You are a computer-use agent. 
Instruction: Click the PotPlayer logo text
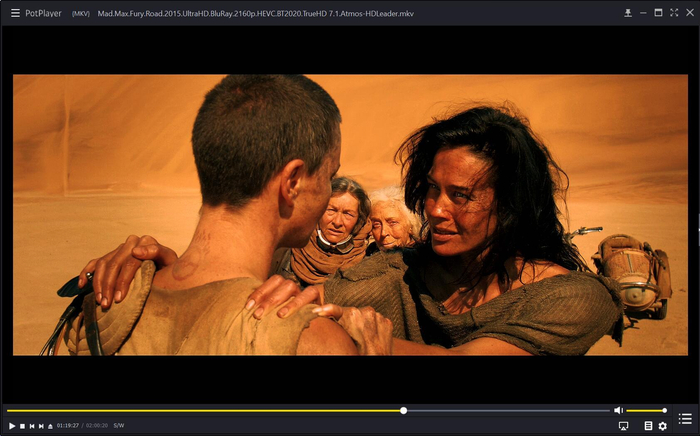click(43, 13)
